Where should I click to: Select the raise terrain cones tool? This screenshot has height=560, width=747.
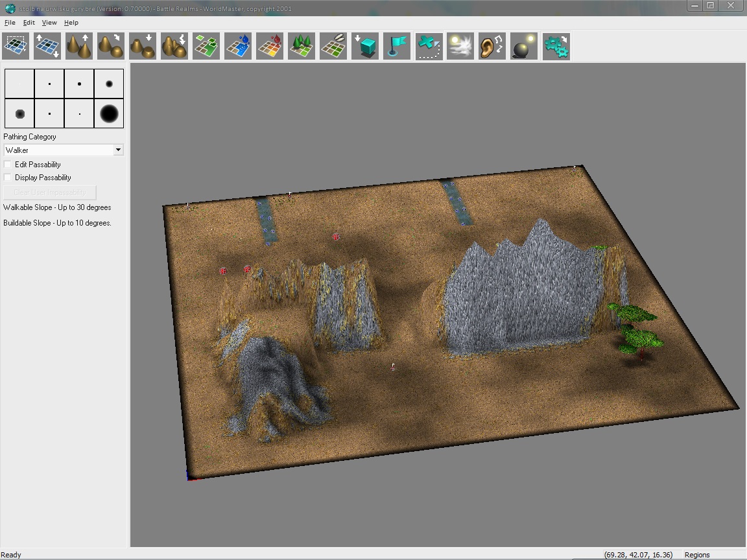[79, 46]
